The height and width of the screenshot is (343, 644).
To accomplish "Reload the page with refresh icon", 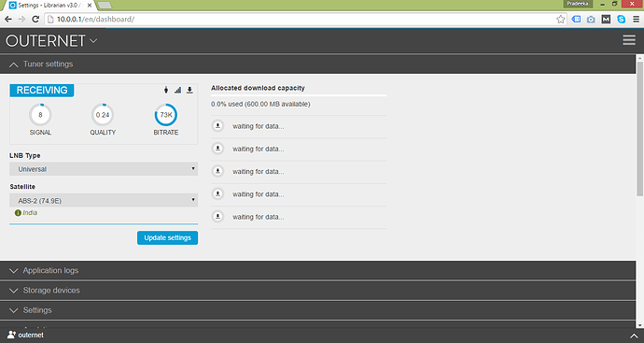I will (35, 19).
